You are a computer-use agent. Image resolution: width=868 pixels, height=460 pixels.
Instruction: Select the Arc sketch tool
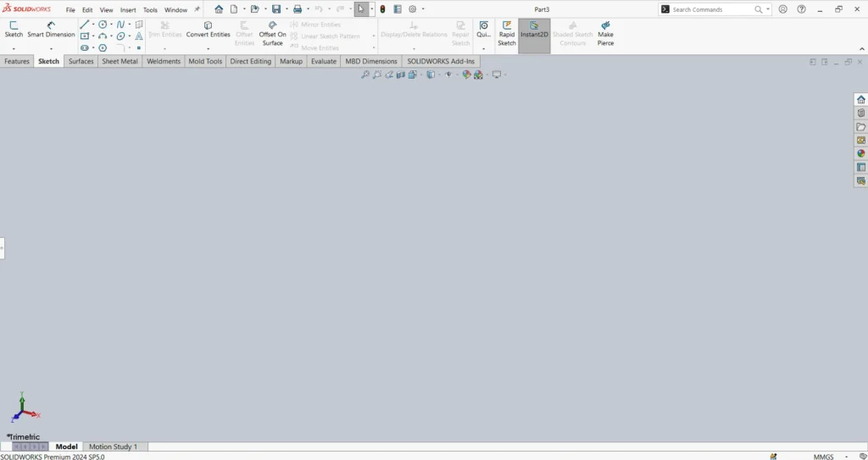103,36
